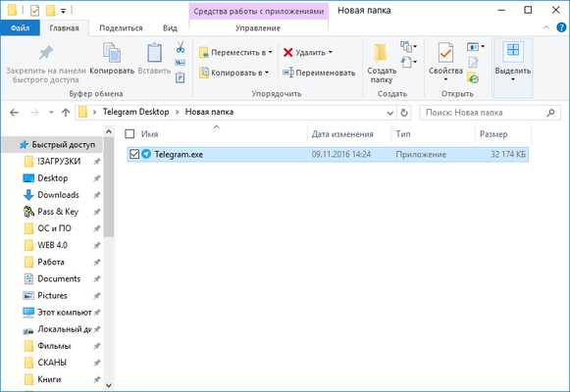Screen dimensions: 570x392
Task: Click the search box for this folder
Action: tap(490, 113)
